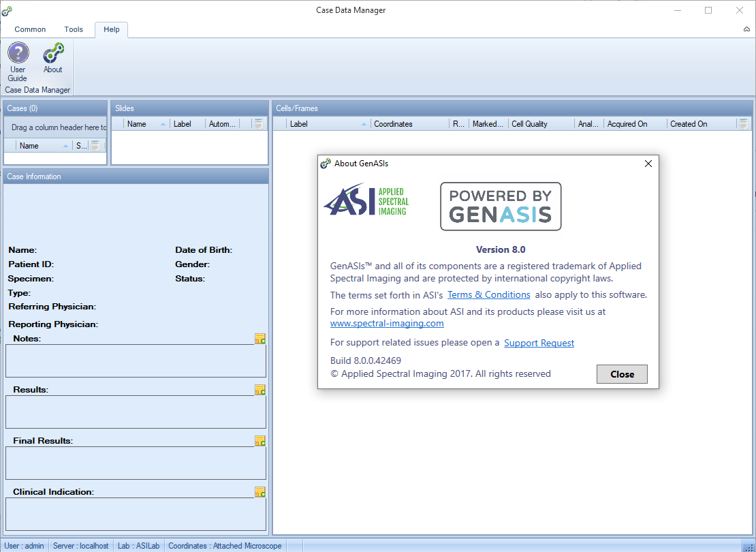Close the About GenASIs dialog with X
The image size is (756, 552).
(648, 164)
